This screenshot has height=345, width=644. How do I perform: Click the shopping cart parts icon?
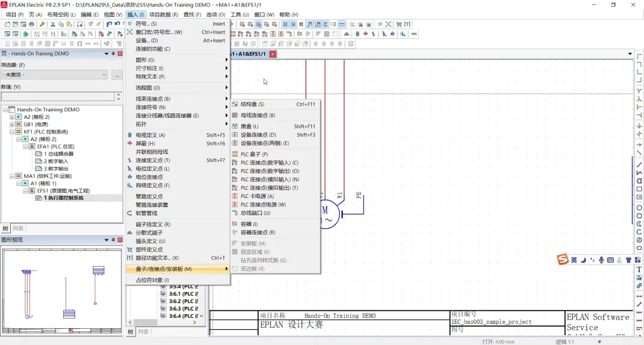399,24
